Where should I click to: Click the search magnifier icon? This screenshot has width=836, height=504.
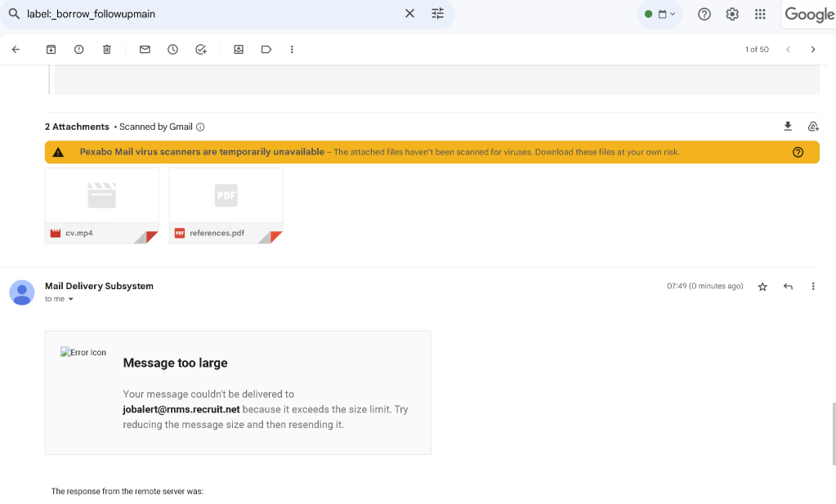pos(15,14)
